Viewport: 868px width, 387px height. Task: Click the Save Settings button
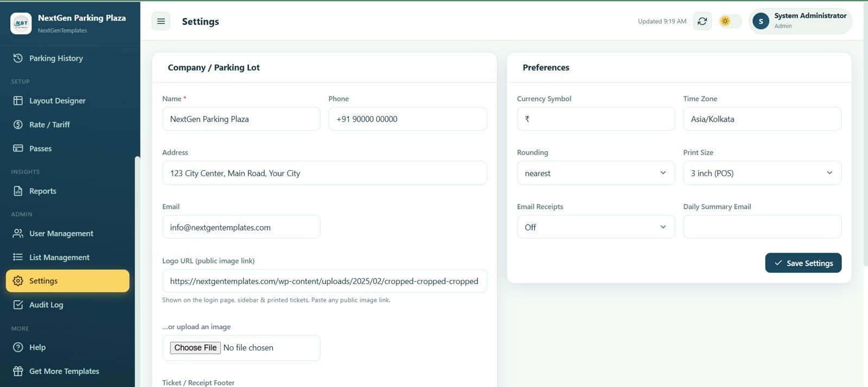(x=803, y=263)
